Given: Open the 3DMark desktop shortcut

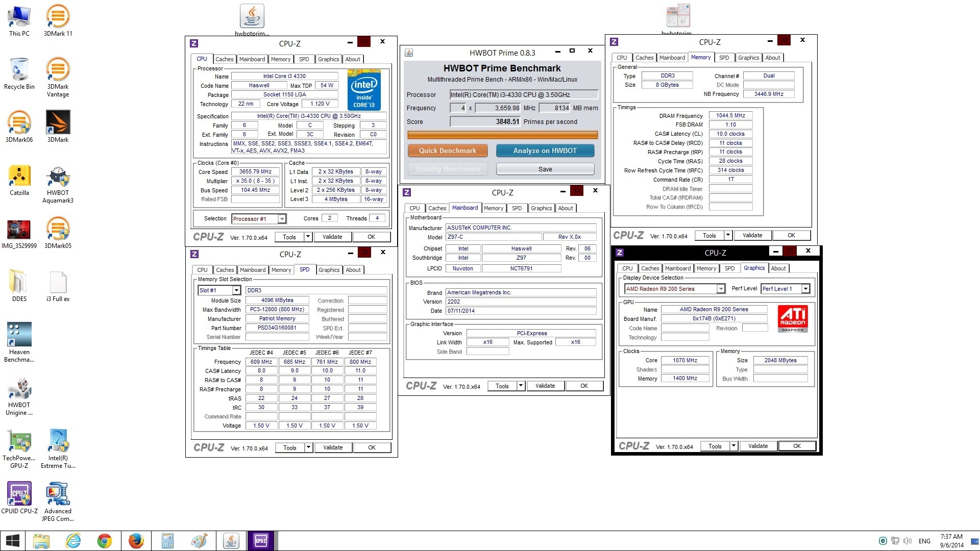Looking at the screenshot, I should pos(58,127).
